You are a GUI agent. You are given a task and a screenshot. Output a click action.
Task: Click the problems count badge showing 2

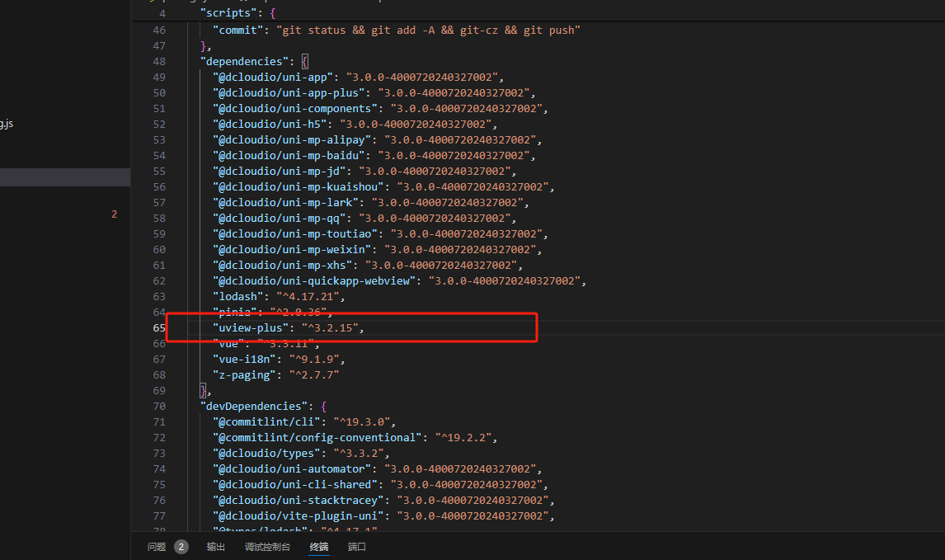pyautogui.click(x=181, y=546)
